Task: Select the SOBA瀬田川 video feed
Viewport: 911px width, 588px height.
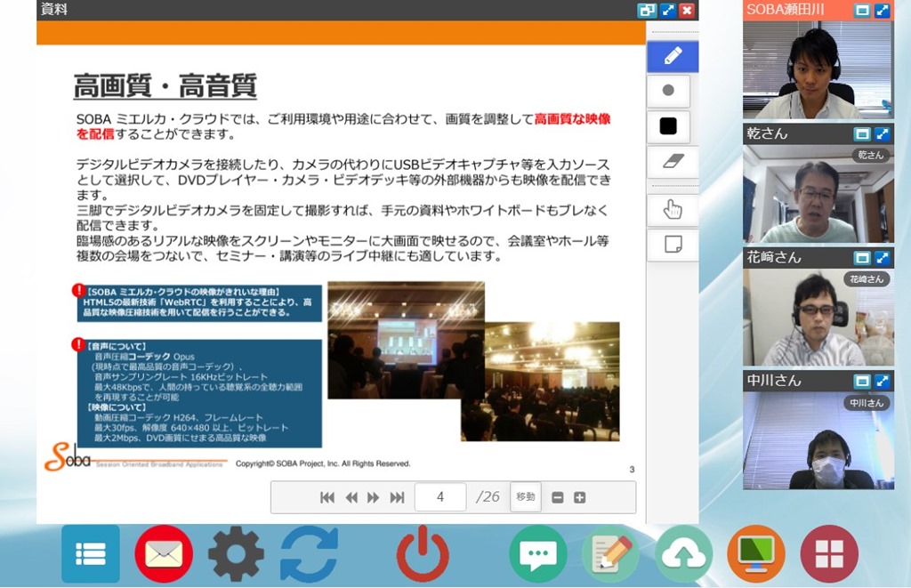Action: 818,69
